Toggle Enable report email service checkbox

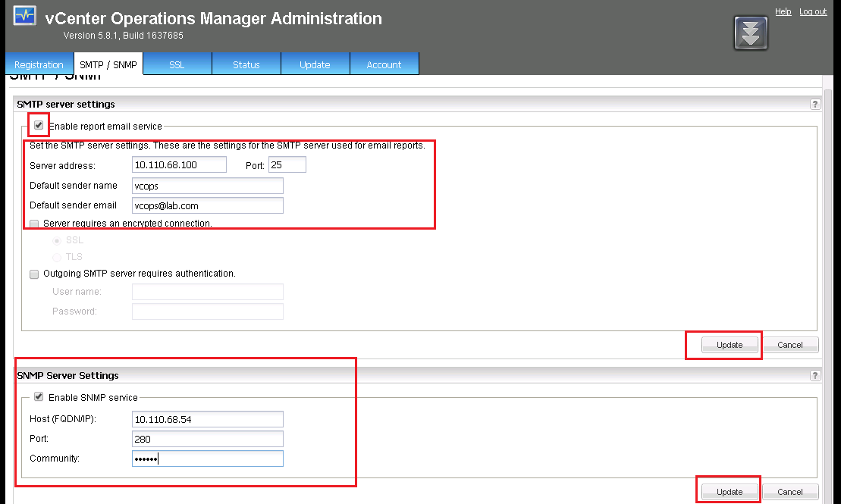coord(39,126)
